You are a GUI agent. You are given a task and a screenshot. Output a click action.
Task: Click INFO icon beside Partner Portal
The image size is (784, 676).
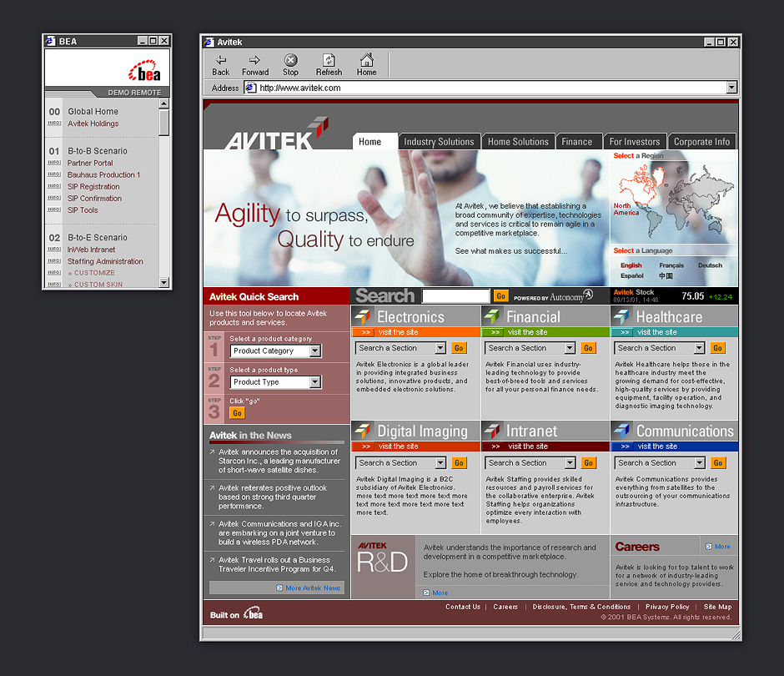(54, 164)
